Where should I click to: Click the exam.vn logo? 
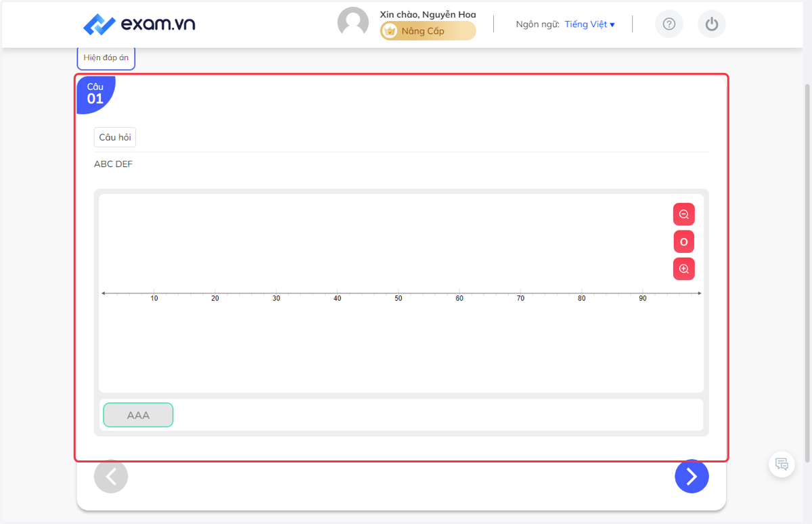point(139,24)
